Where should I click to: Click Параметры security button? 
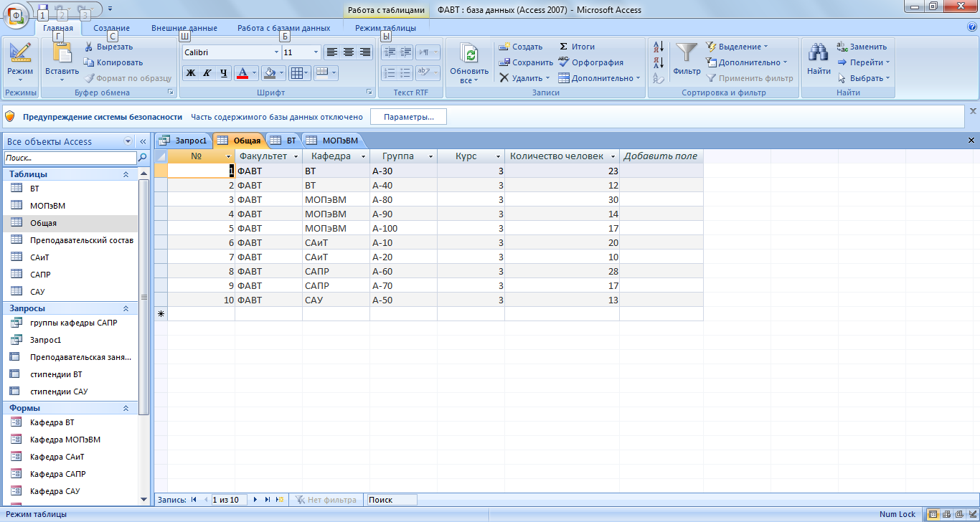(x=408, y=117)
